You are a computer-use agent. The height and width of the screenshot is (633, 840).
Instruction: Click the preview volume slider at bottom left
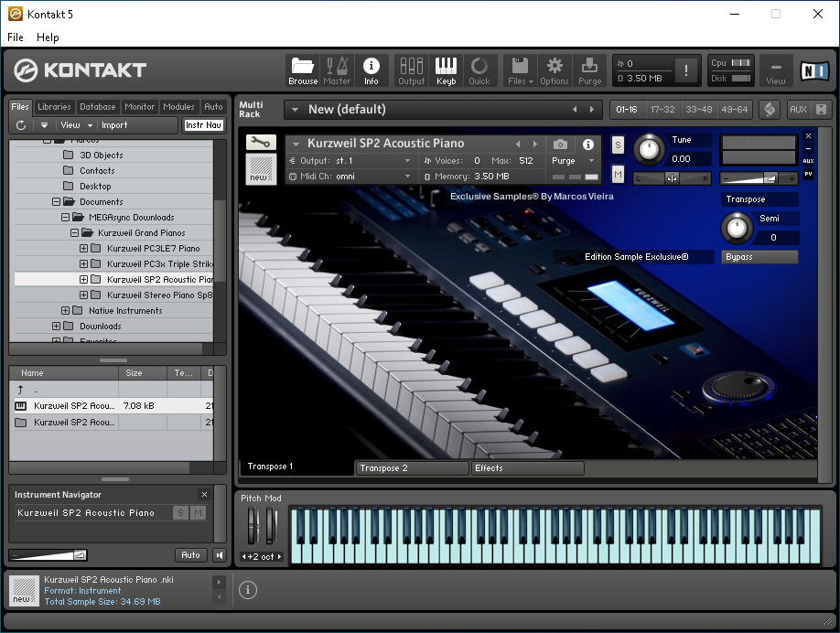coord(48,555)
